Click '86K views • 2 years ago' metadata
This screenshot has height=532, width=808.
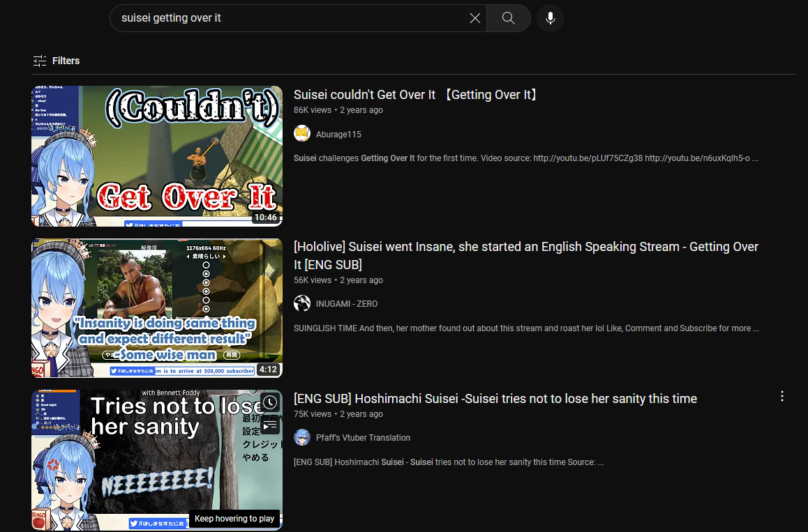(x=338, y=110)
